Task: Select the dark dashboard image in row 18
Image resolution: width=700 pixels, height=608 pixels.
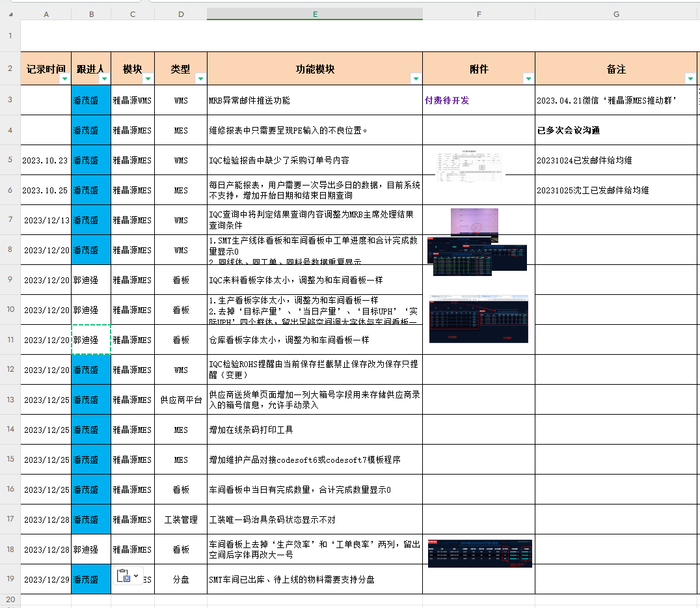Action: pyautogui.click(x=479, y=553)
